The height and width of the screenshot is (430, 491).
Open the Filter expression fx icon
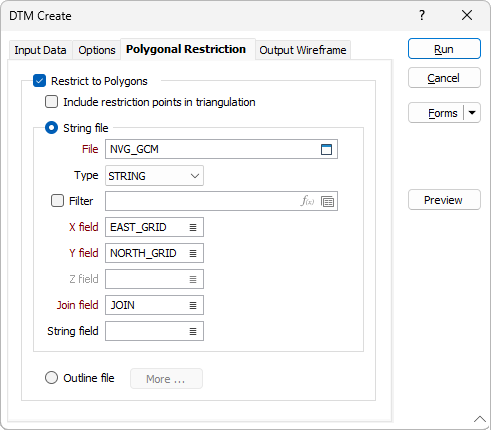tap(307, 201)
